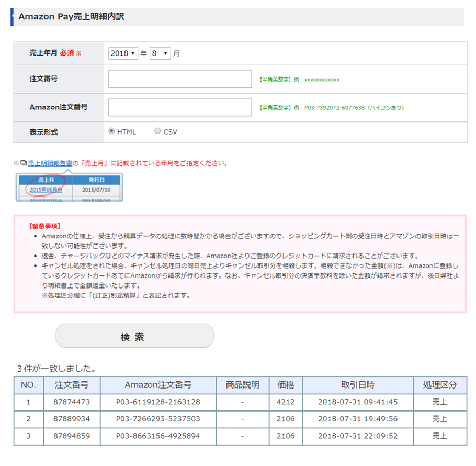The height and width of the screenshot is (466, 476).
Task: Click the NO. column header
Action: pos(29,385)
